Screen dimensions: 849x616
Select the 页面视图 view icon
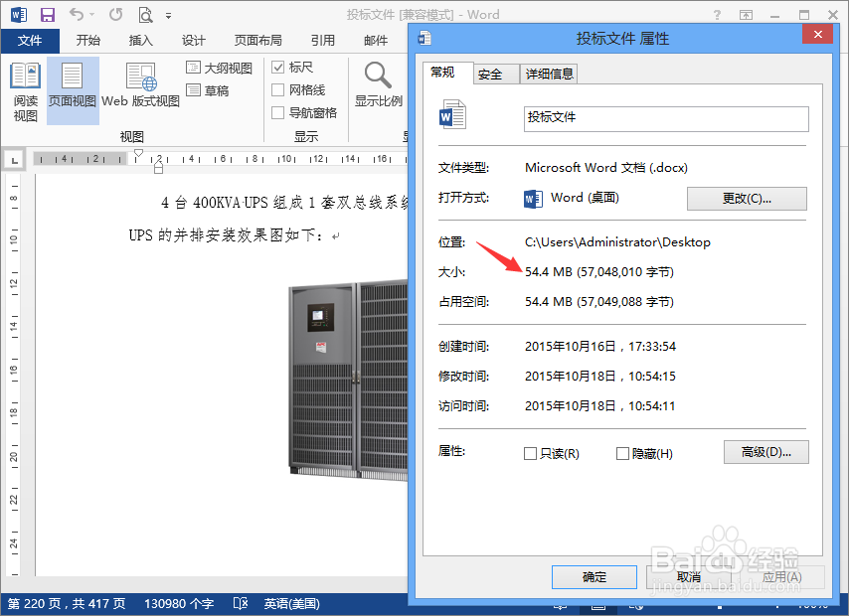coord(72,89)
